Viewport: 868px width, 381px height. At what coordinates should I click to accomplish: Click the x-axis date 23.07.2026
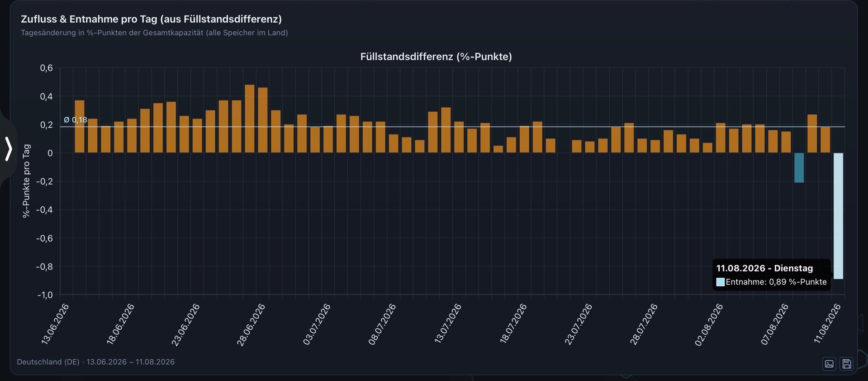pyautogui.click(x=579, y=324)
